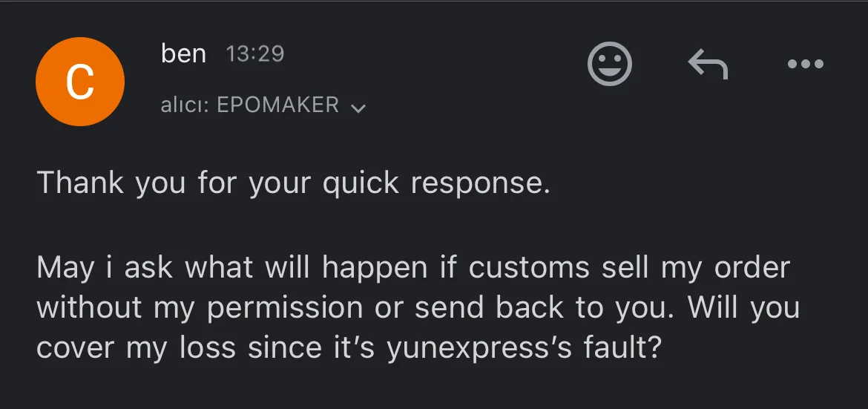Screen dimensions: 868x409
Task: Open the three-dot more options menu
Action: click(x=805, y=65)
